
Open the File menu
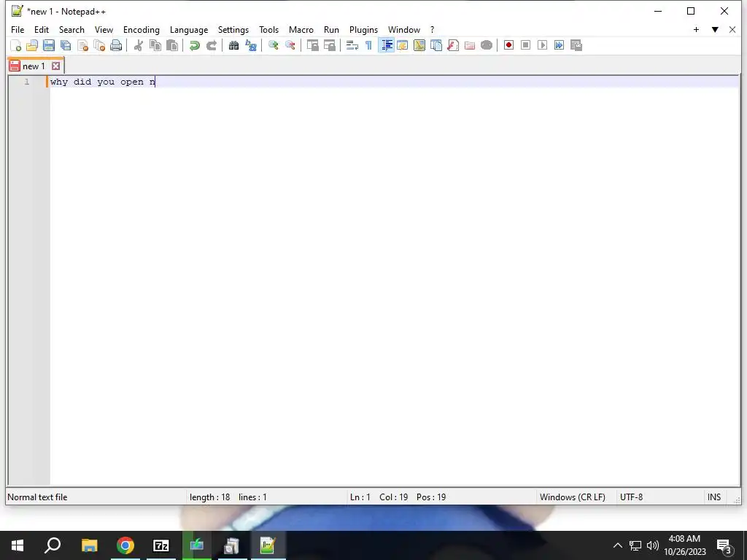(18, 29)
